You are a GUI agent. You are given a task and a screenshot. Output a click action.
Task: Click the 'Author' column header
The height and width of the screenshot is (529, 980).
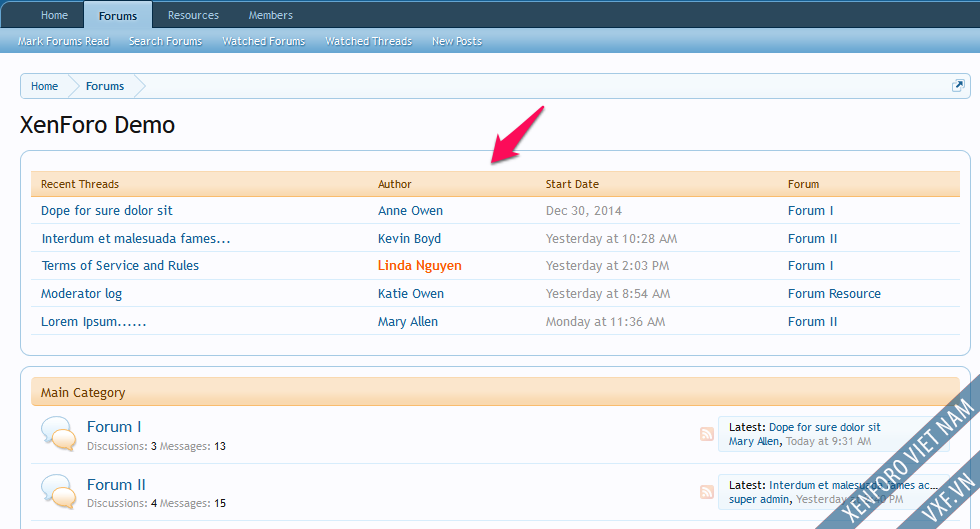pos(394,184)
